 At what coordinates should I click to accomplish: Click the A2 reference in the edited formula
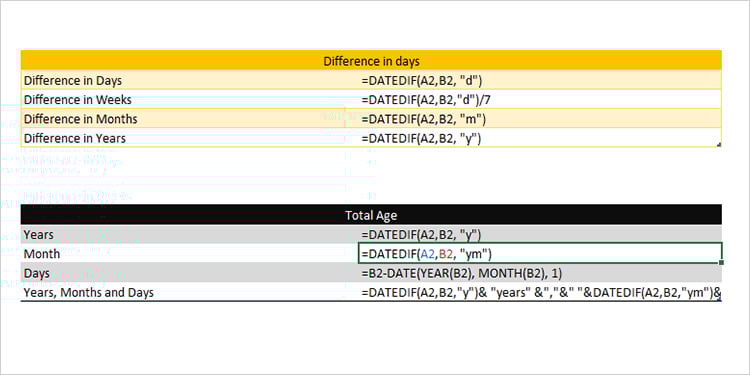pos(430,254)
